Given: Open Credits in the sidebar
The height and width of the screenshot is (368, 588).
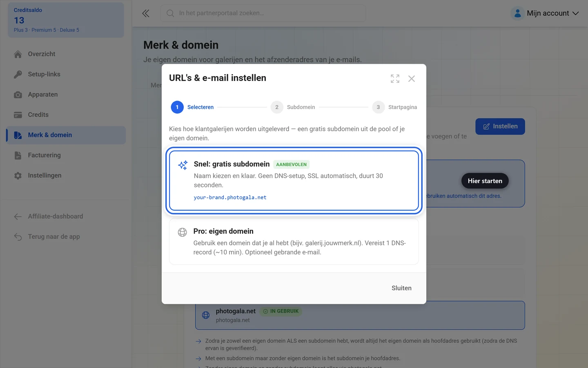Looking at the screenshot, I should [66, 115].
